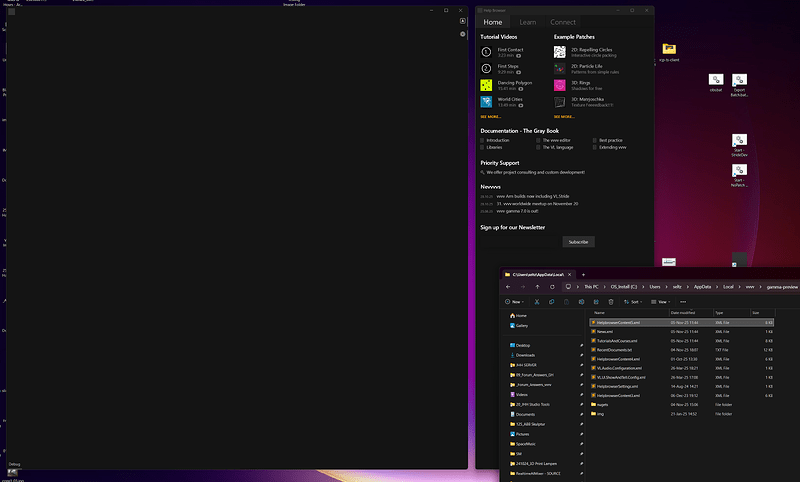Open the Dancing Polygon tutorial thumbnail
The image size is (800, 482).
[486, 85]
